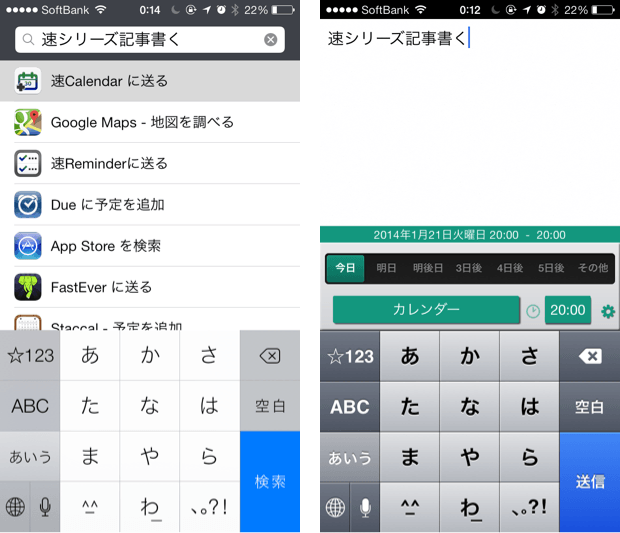The width and height of the screenshot is (620, 533).
Task: Tap the App Store icon
Action: point(28,246)
